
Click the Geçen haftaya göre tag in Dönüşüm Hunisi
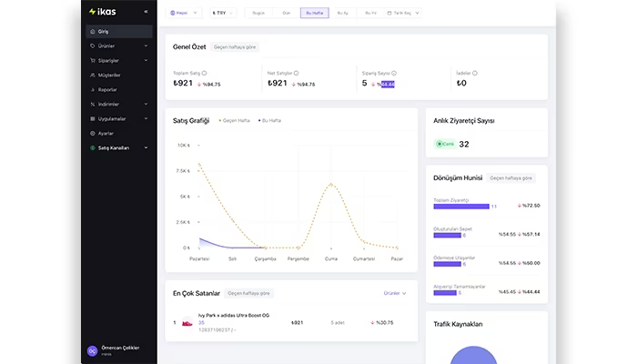tap(511, 178)
